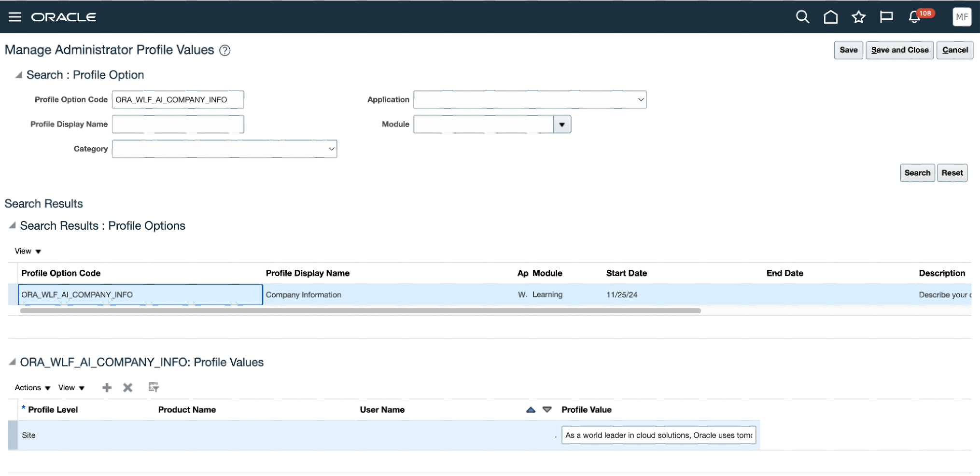
Task: Sort profile values ascending
Action: [x=530, y=409]
